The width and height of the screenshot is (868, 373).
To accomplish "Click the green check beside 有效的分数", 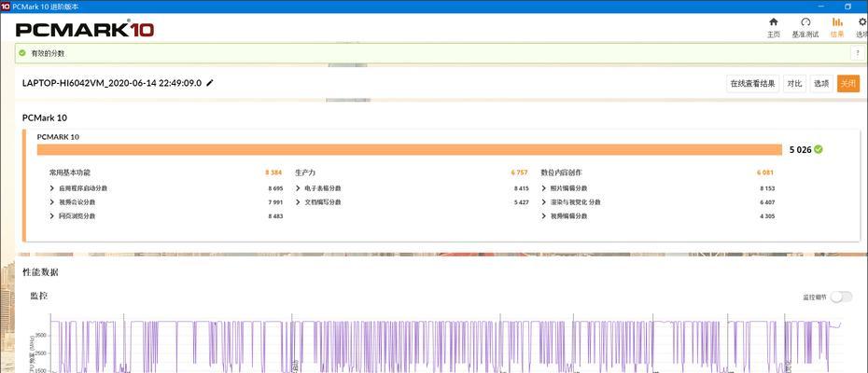I will click(x=22, y=53).
